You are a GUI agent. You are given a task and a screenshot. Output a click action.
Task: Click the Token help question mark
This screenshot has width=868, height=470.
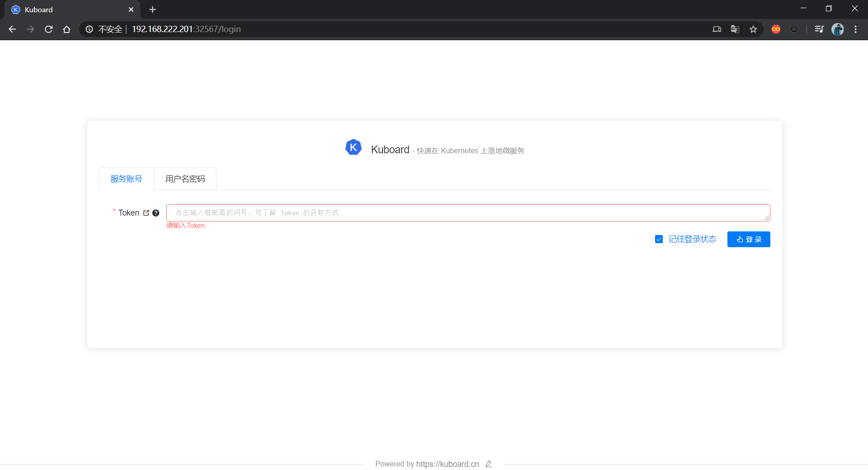[156, 213]
